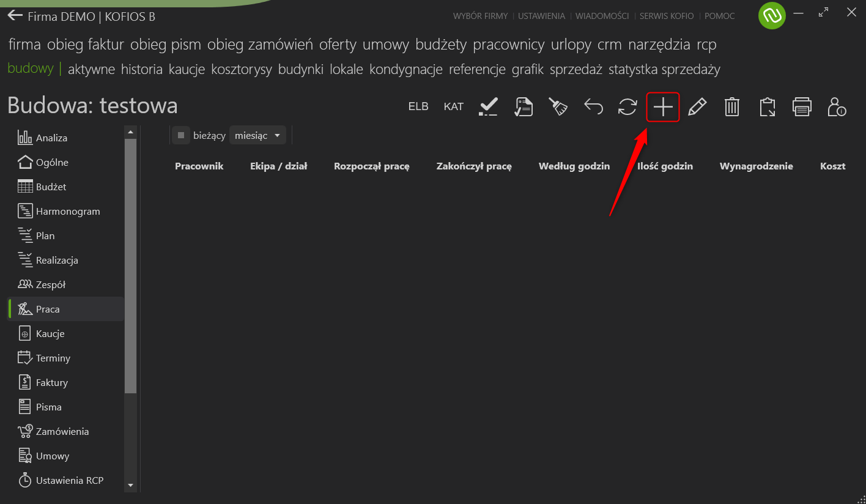Click the circular refresh arrows icon
This screenshot has width=866, height=504.
tap(627, 107)
